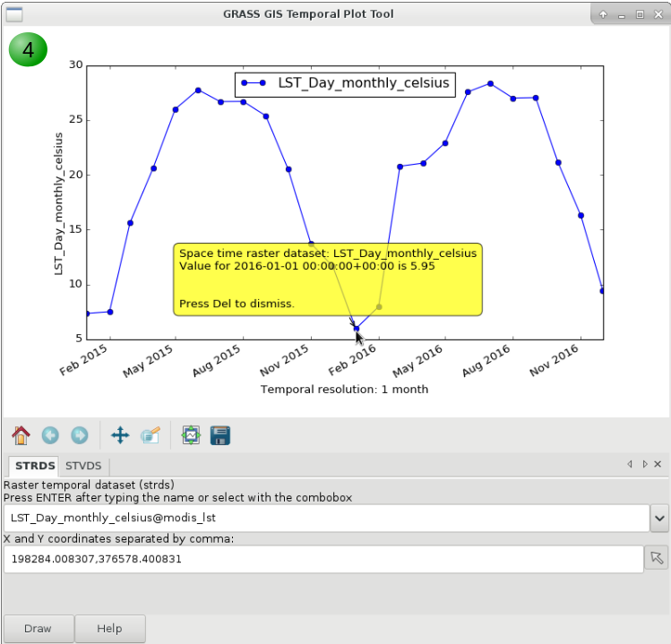Click the yellow value annotation box

coord(328,279)
